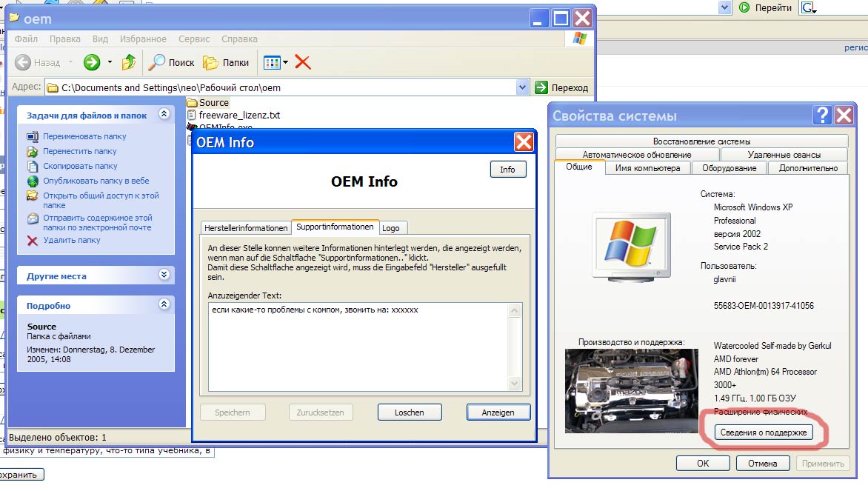Open Восстановление системы tab
Image resolution: width=868 pixels, height=491 pixels.
(701, 141)
